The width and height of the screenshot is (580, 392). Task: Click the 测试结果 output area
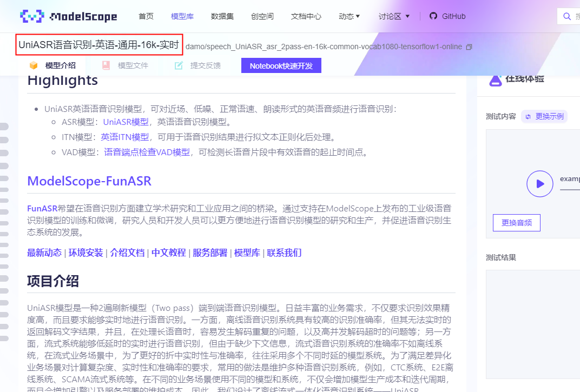tap(532, 324)
